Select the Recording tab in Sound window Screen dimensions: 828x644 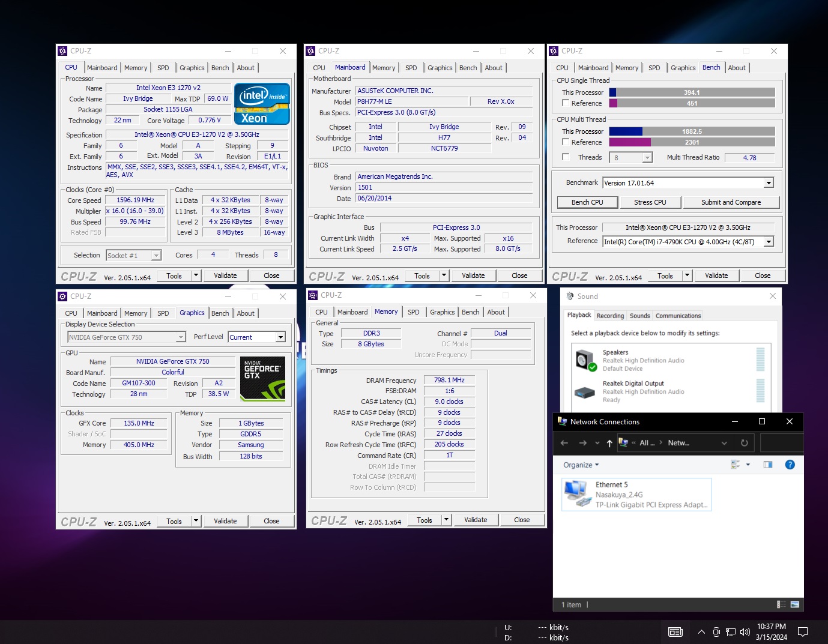coord(610,316)
